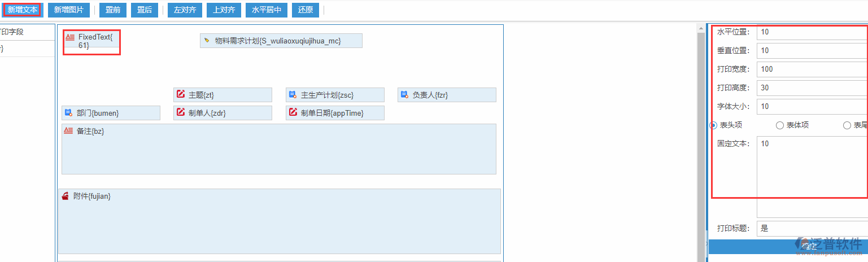Click the 固定文本 text area
The image size is (868, 262).
(x=812, y=177)
